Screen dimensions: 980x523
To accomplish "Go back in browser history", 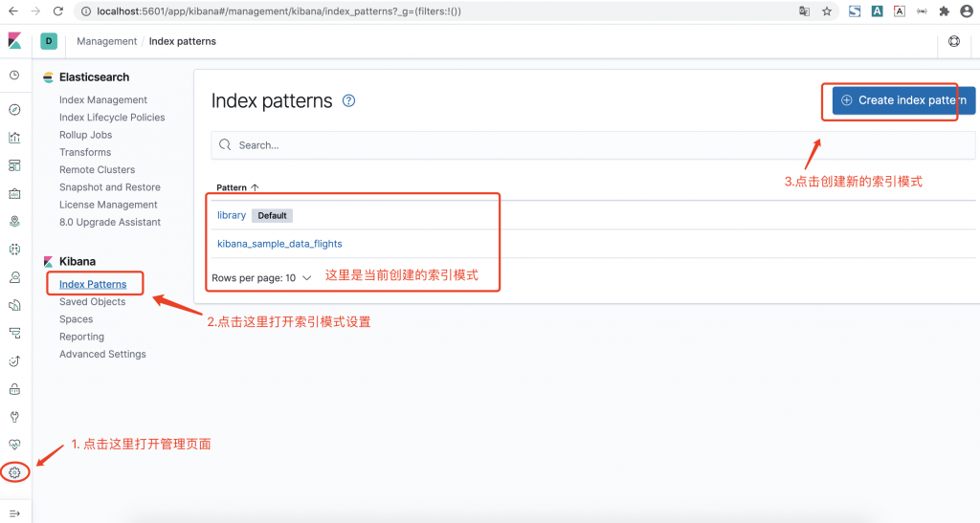I will pos(13,11).
